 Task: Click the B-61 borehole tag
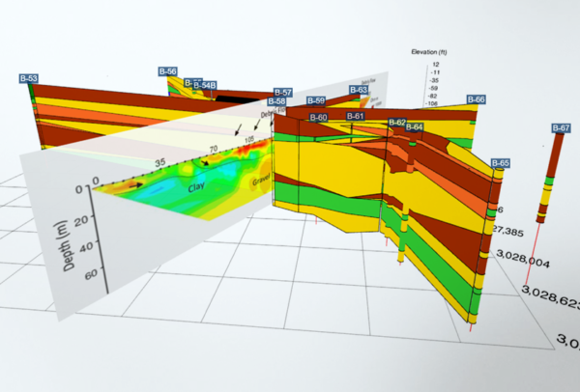tap(355, 117)
